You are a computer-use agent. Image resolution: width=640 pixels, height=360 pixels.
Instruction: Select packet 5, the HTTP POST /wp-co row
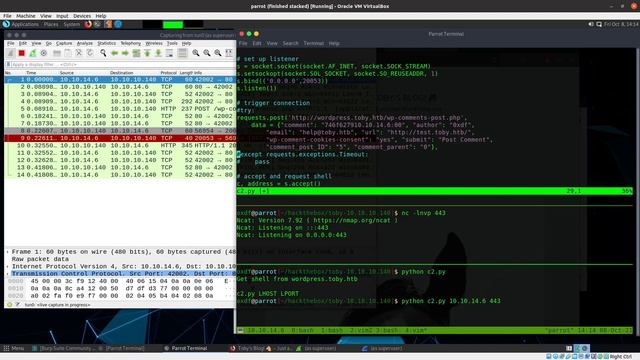120,109
